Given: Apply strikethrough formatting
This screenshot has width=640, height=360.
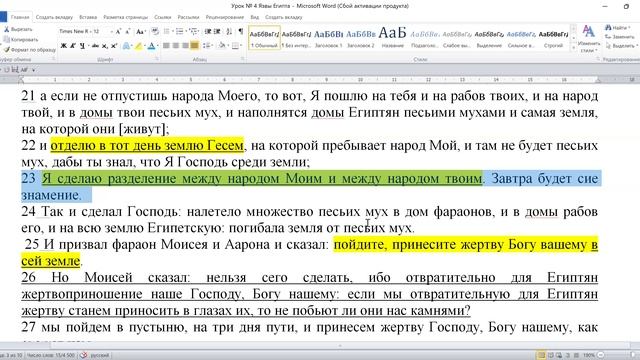Looking at the screenshot, I should (x=95, y=46).
